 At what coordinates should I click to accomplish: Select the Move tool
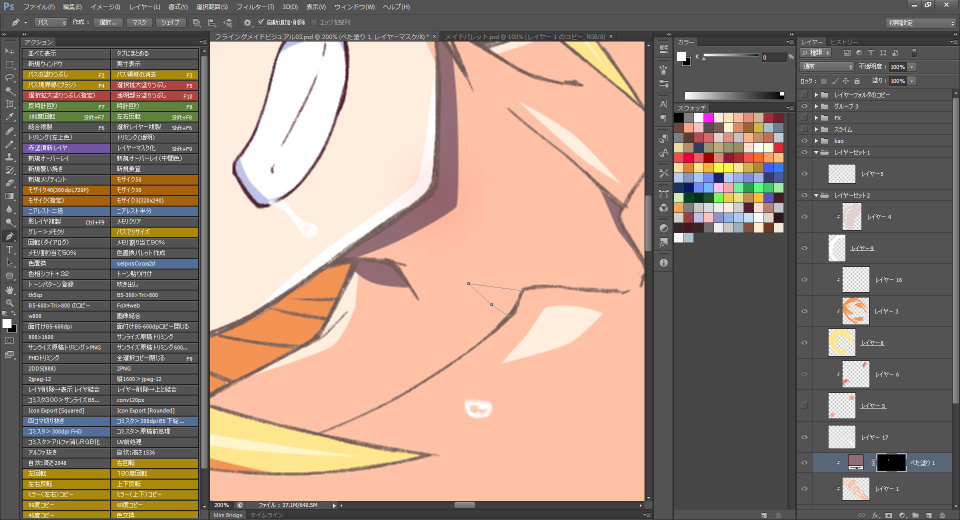point(9,51)
